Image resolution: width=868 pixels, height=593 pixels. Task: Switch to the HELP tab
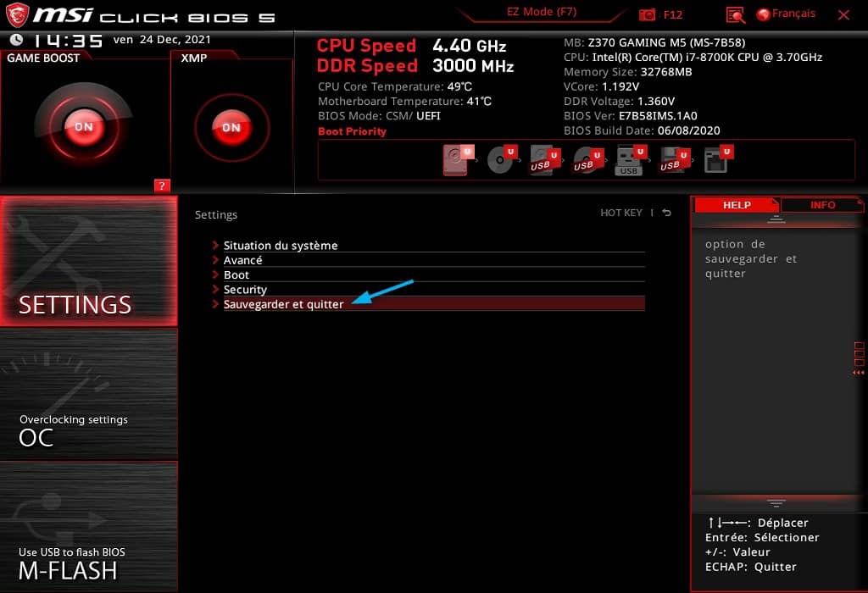[x=737, y=205]
